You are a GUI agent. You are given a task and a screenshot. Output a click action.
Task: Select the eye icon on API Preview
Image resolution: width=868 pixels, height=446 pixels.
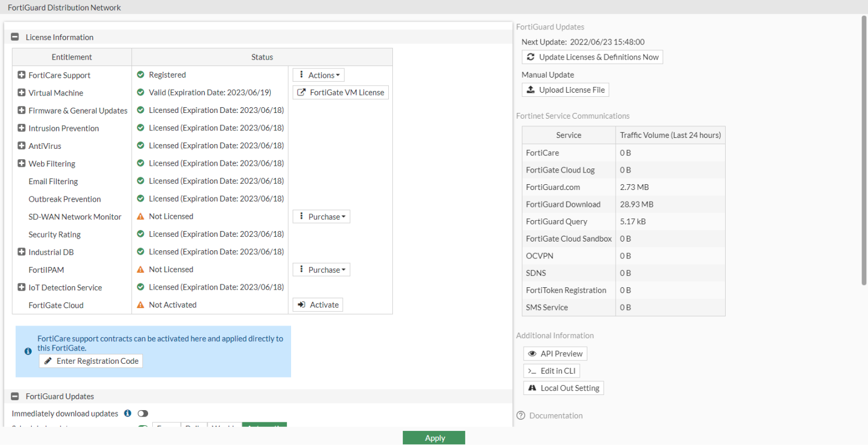(532, 353)
